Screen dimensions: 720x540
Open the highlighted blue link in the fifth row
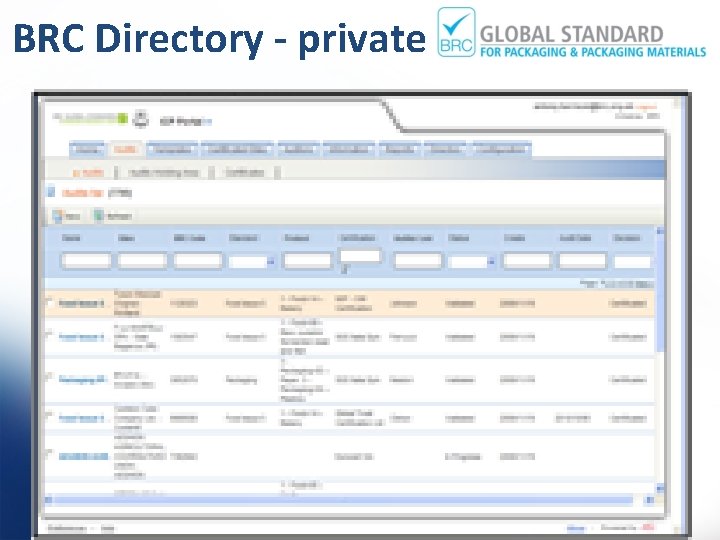click(x=84, y=456)
